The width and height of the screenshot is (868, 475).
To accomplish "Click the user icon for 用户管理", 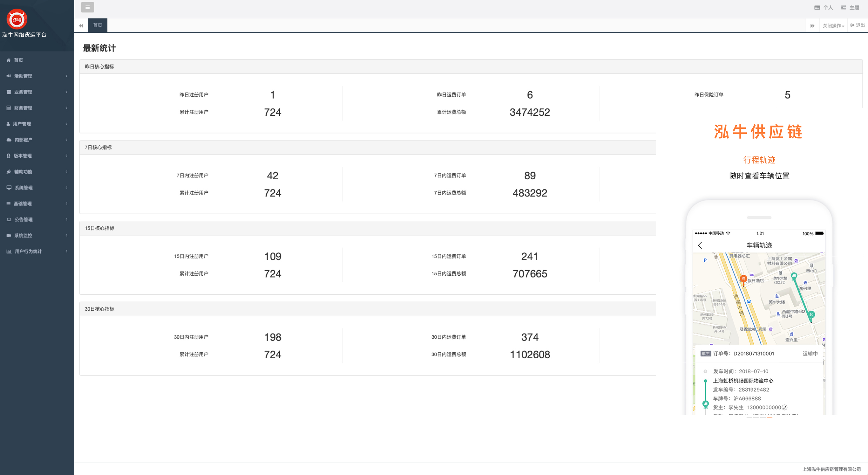I will click(x=8, y=124).
